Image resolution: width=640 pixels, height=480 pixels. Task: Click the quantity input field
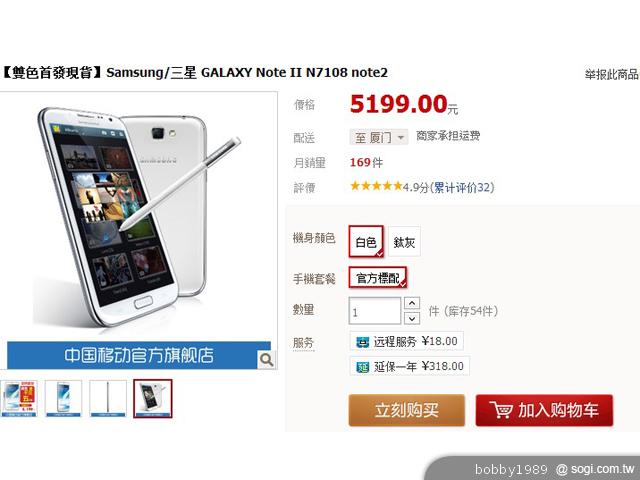click(375, 311)
